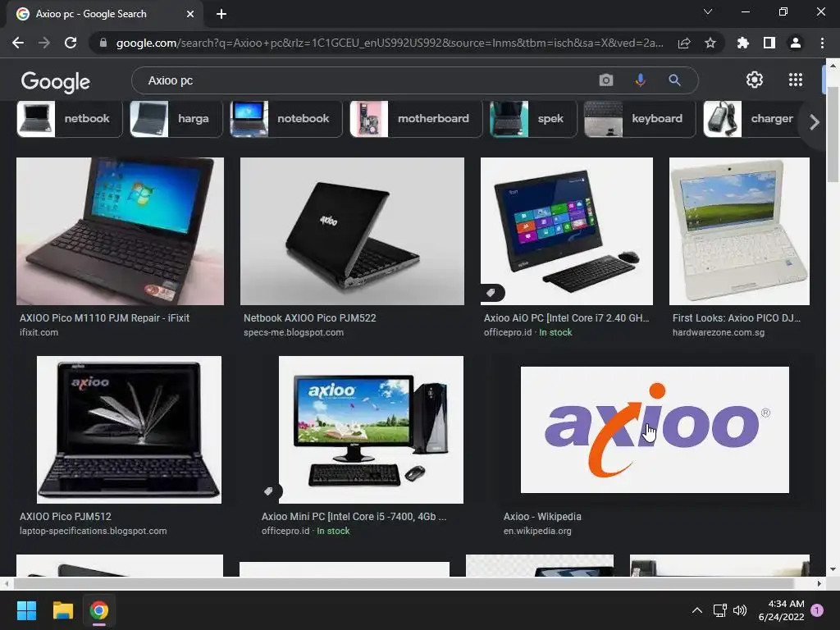This screenshot has height=630, width=840.
Task: Filter results by motherboard chip
Action: 416,118
